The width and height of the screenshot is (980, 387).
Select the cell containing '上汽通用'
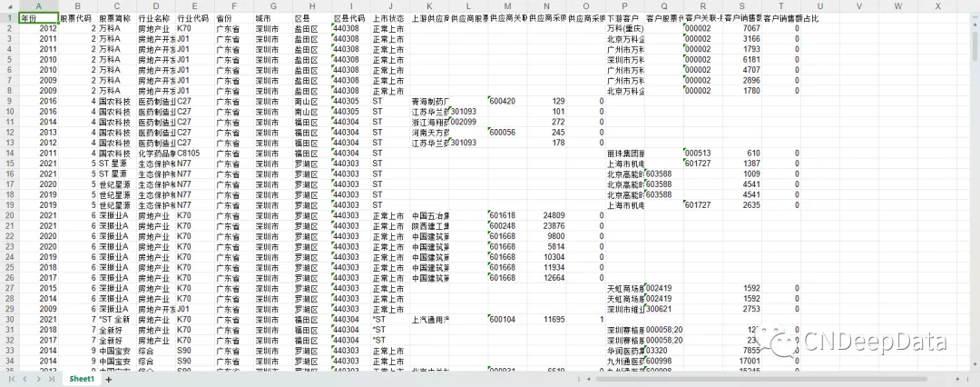tap(429, 320)
